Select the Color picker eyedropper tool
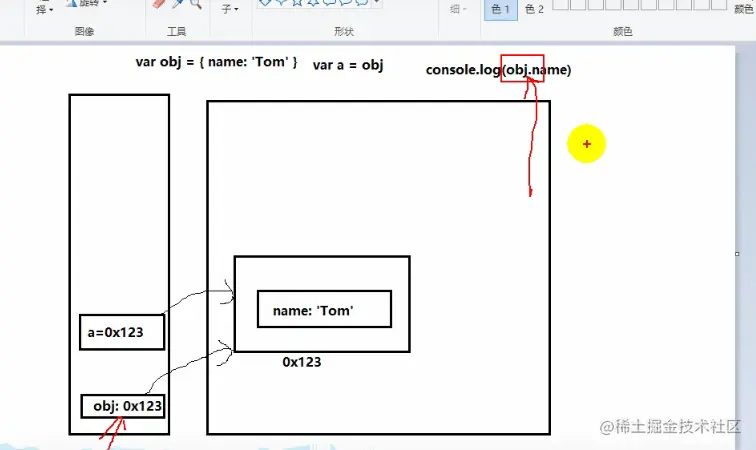 pos(178,4)
